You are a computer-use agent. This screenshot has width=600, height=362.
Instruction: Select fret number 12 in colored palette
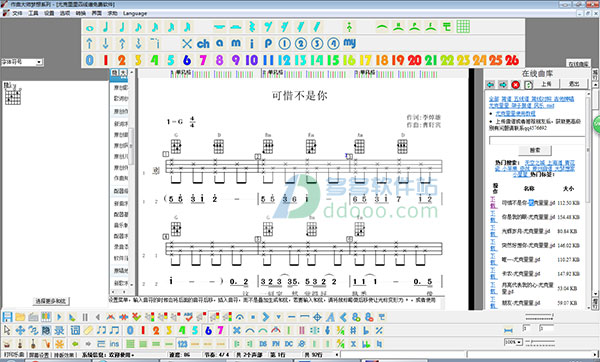coord(284,60)
